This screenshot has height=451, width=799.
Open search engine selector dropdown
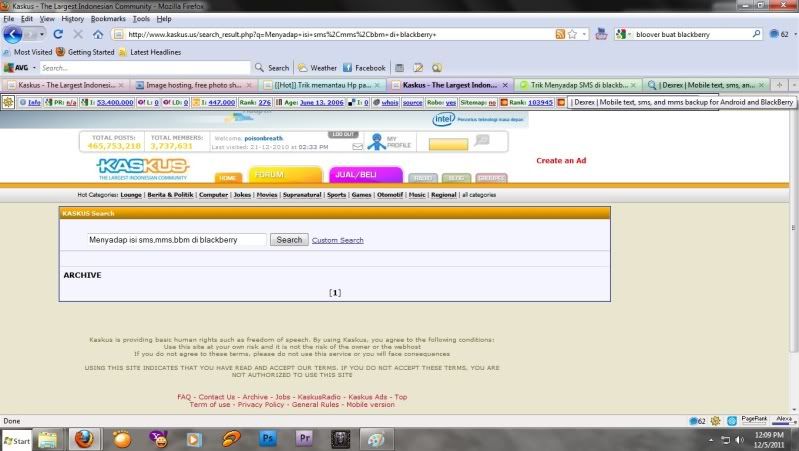coord(630,34)
